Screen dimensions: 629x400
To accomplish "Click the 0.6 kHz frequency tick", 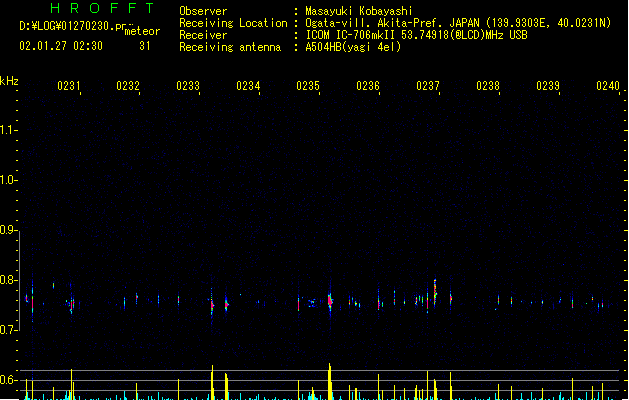I will pyautogui.click(x=9, y=380).
